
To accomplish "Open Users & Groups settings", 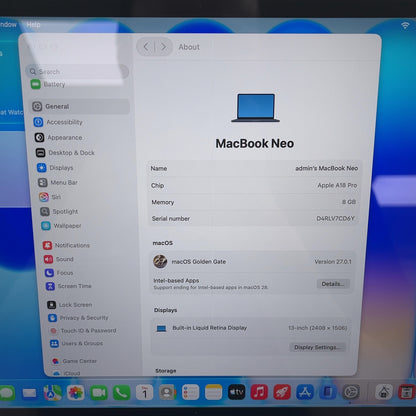I will [76, 343].
